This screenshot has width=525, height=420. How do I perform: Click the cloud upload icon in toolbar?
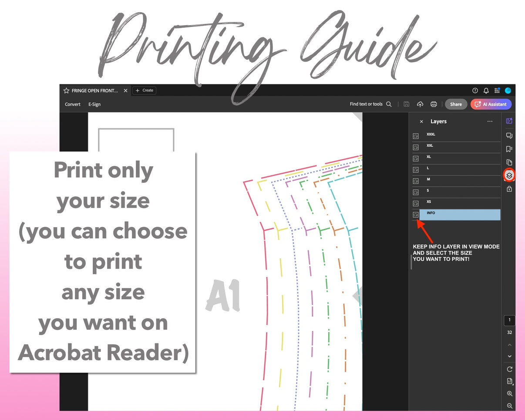point(420,104)
